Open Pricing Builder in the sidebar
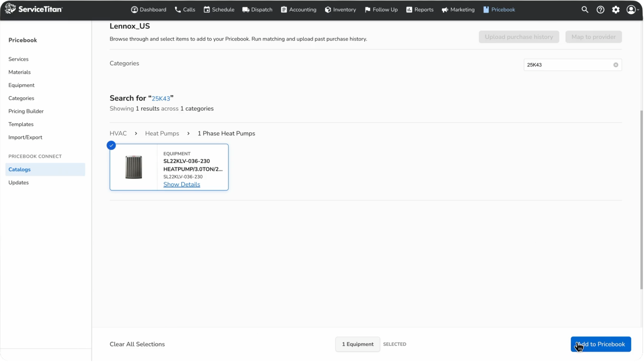Screen dimensions: 644x362 (26, 112)
